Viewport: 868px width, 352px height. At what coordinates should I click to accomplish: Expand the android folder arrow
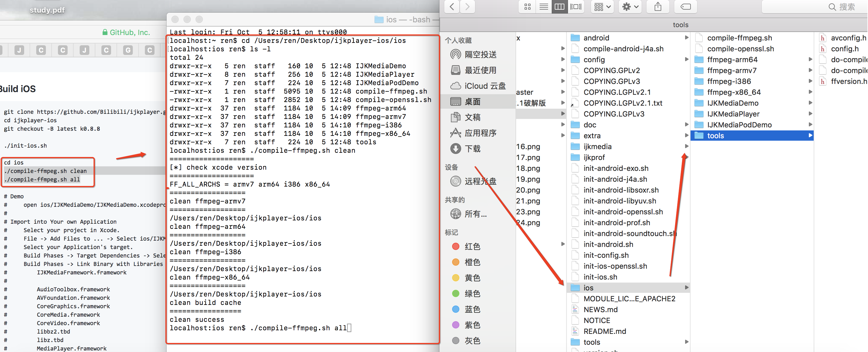tap(686, 38)
